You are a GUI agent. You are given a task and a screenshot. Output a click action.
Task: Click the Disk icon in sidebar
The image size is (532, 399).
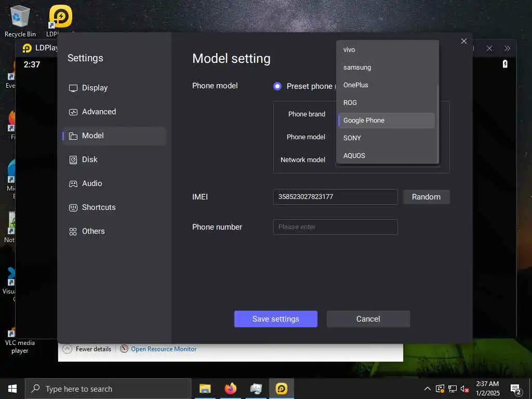(x=73, y=160)
